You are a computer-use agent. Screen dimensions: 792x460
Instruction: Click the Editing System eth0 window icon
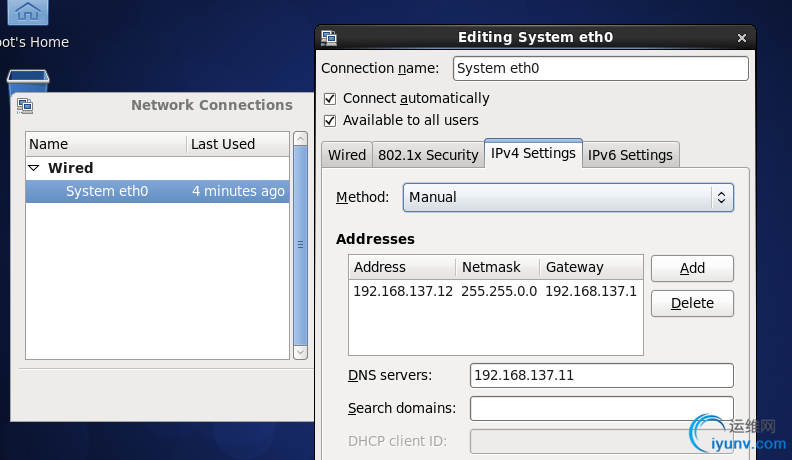(329, 38)
